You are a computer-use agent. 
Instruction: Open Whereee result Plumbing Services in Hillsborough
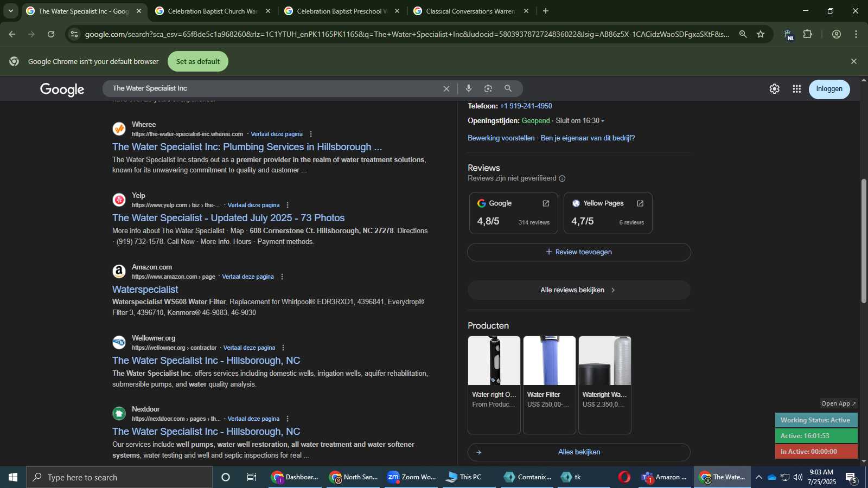tap(247, 147)
